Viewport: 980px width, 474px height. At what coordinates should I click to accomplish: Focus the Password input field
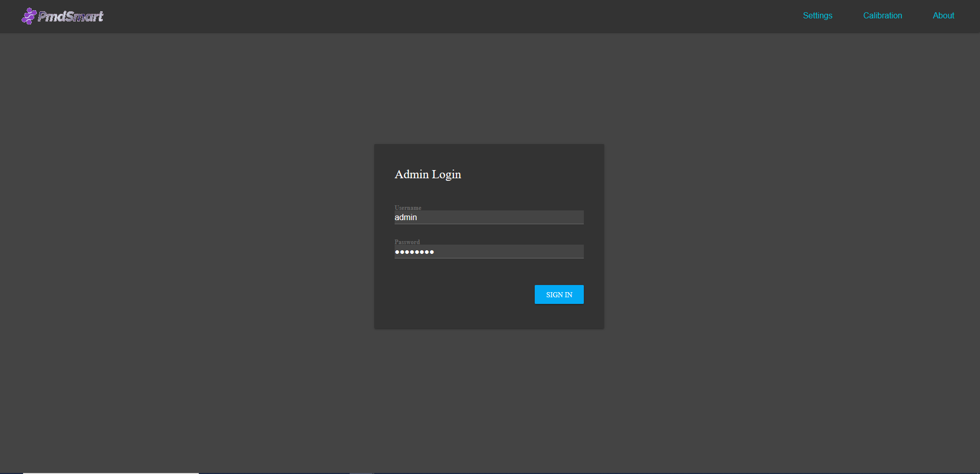[488, 252]
